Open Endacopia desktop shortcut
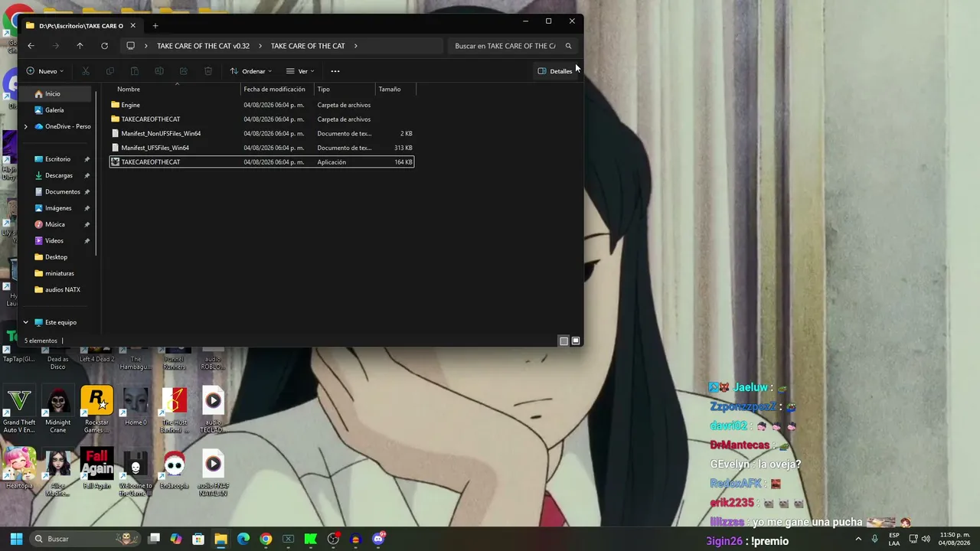 (x=175, y=469)
